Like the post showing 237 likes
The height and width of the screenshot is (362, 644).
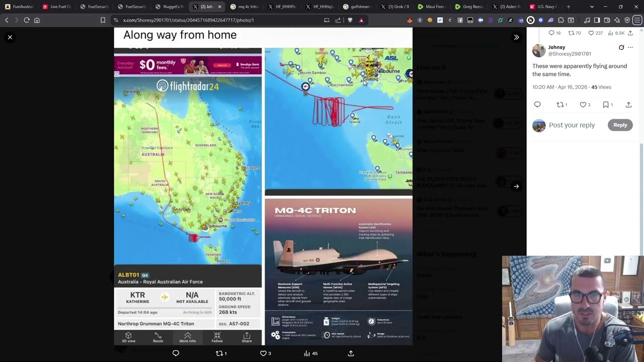click(x=595, y=33)
